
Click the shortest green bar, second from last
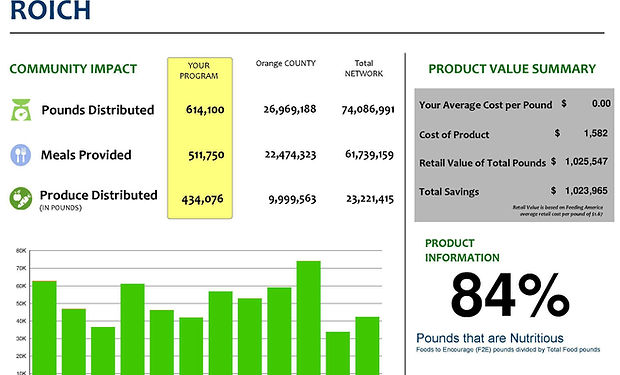pyautogui.click(x=338, y=353)
